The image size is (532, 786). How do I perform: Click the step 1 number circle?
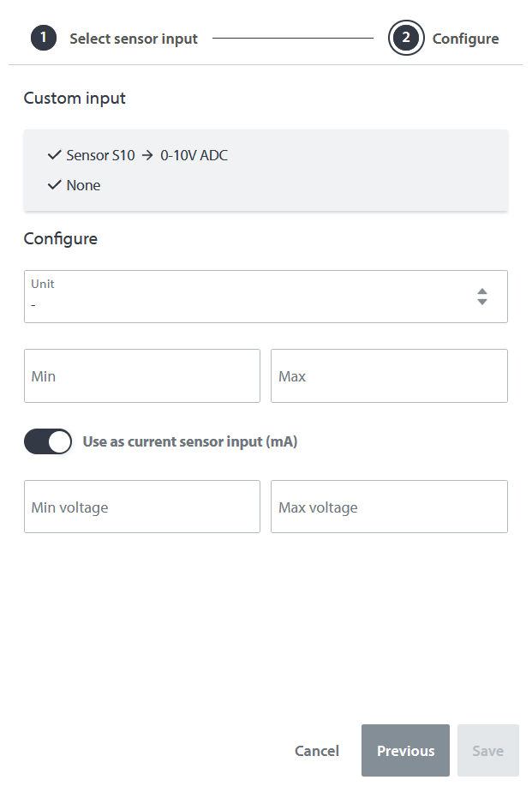pyautogui.click(x=44, y=39)
